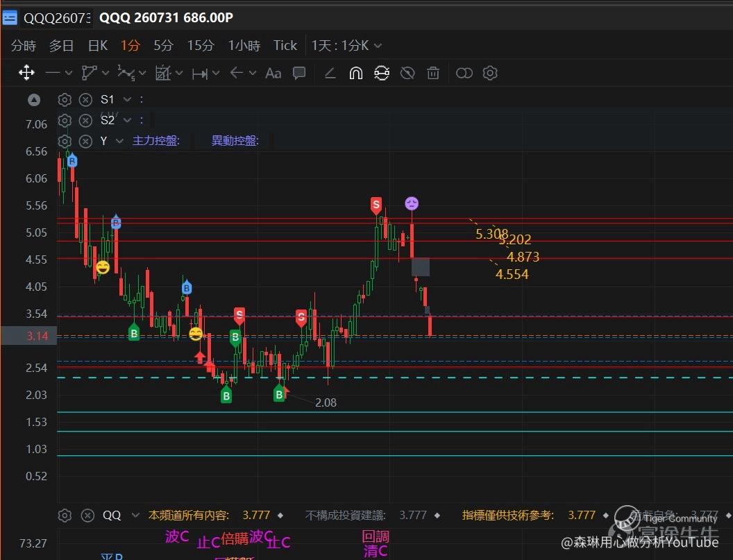Image resolution: width=733 pixels, height=560 pixels.
Task: Click the blue list icon beside the symbol
Action: coord(10,18)
